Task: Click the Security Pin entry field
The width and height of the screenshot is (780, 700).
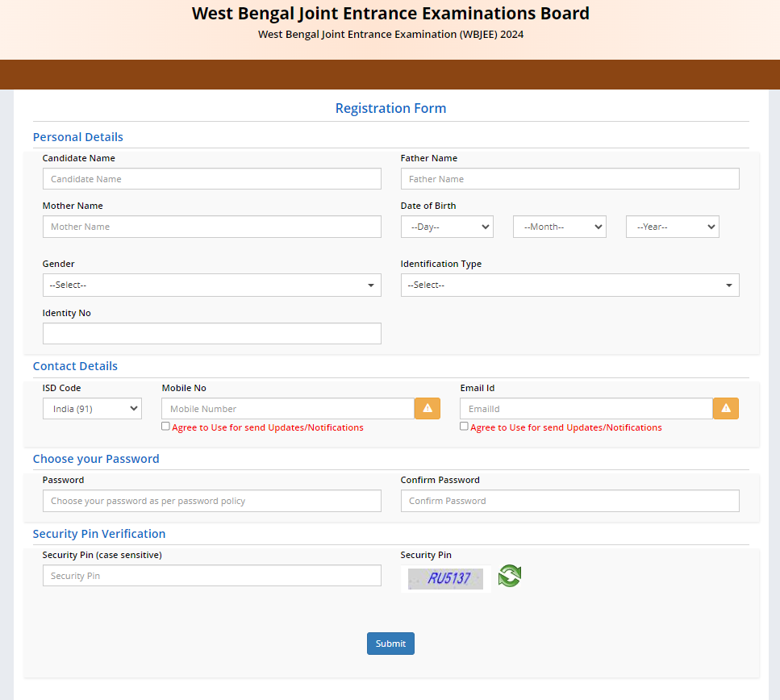Action: tap(211, 576)
